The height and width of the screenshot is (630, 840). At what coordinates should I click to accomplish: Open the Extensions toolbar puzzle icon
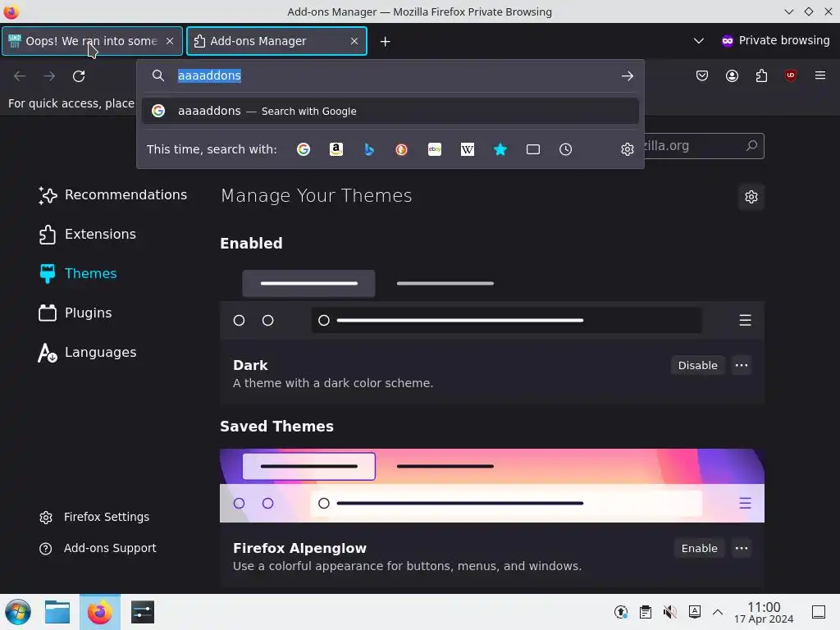761,75
